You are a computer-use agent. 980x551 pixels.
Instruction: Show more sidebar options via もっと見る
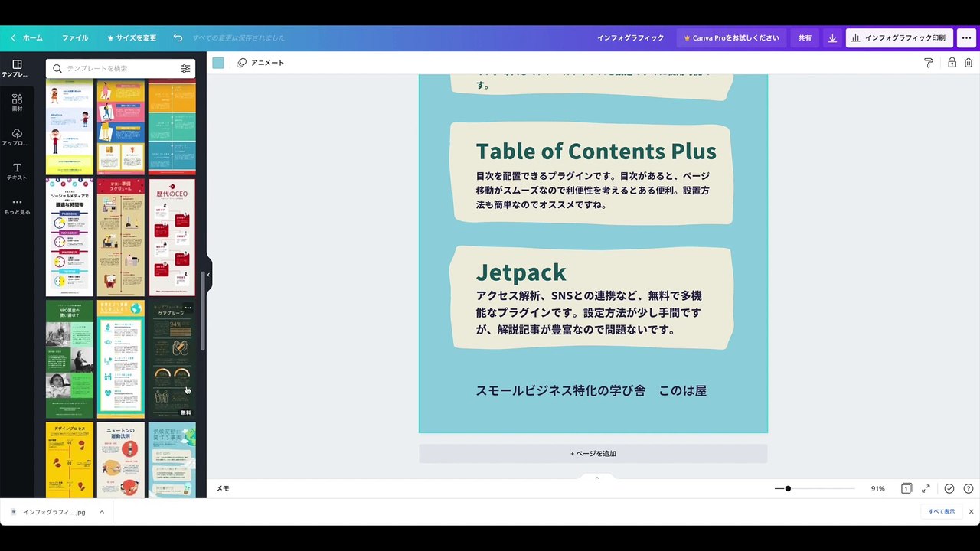pos(17,207)
